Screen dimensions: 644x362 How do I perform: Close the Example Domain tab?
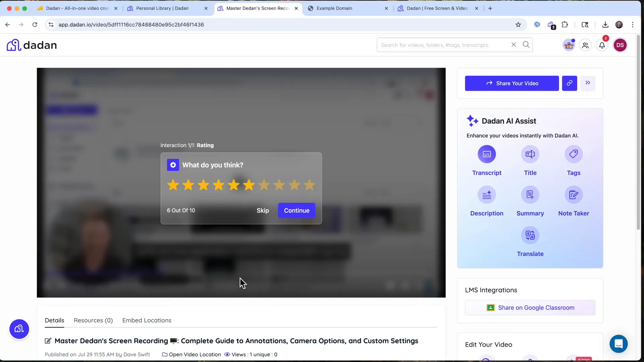pyautogui.click(x=386, y=8)
